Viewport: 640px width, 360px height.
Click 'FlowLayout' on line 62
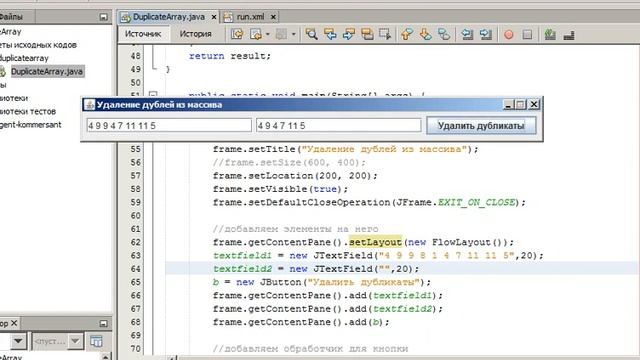point(461,242)
